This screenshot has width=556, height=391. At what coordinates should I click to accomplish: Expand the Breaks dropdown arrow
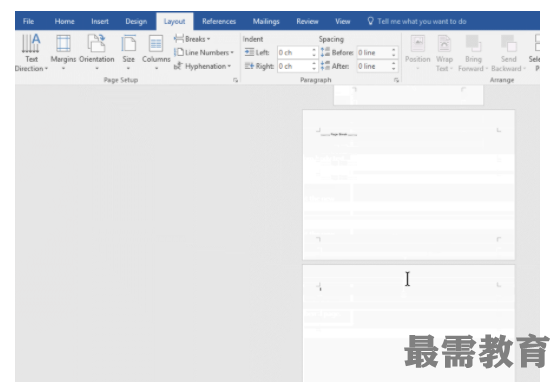(208, 39)
